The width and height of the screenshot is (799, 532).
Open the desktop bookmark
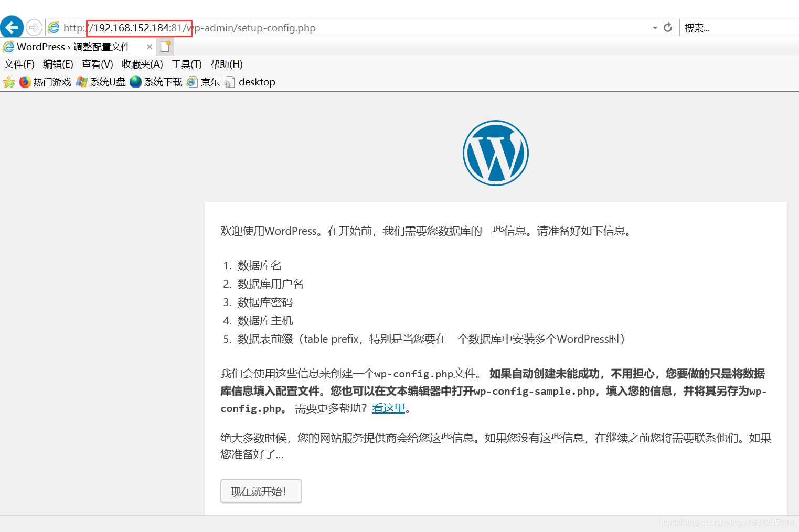pos(250,82)
